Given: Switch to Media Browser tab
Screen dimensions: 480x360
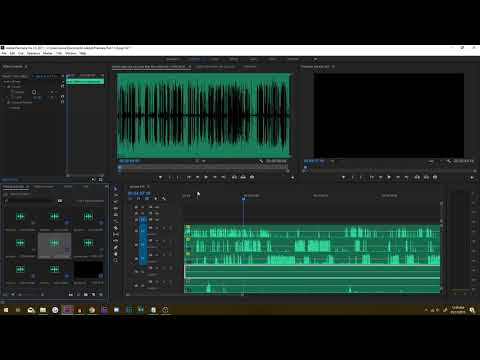Looking at the screenshot, I should tap(44, 187).
